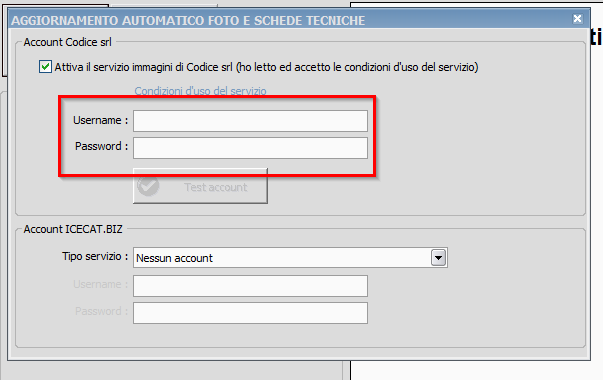The width and height of the screenshot is (603, 380).
Task: Open the Tipo servizio dropdown arrow
Action: 438,258
